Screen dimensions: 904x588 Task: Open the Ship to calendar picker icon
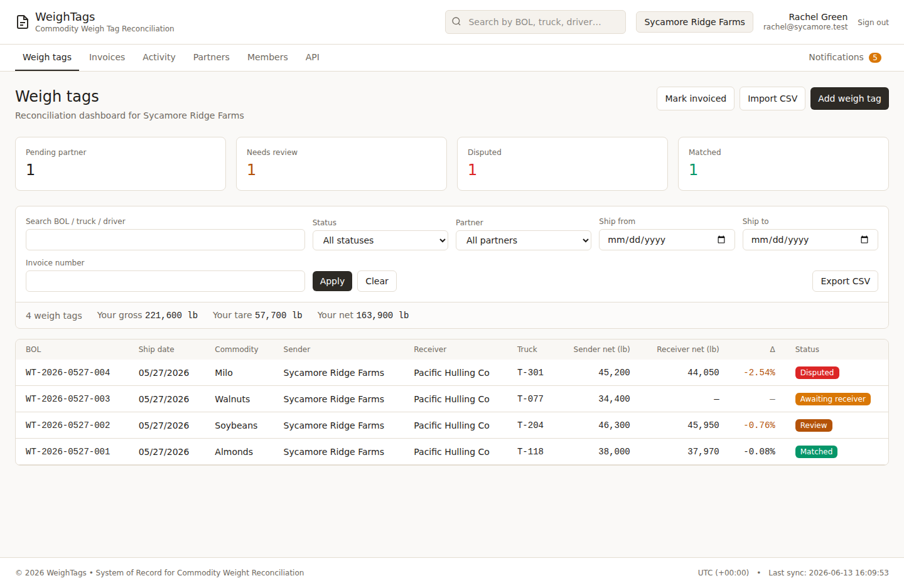864,240
